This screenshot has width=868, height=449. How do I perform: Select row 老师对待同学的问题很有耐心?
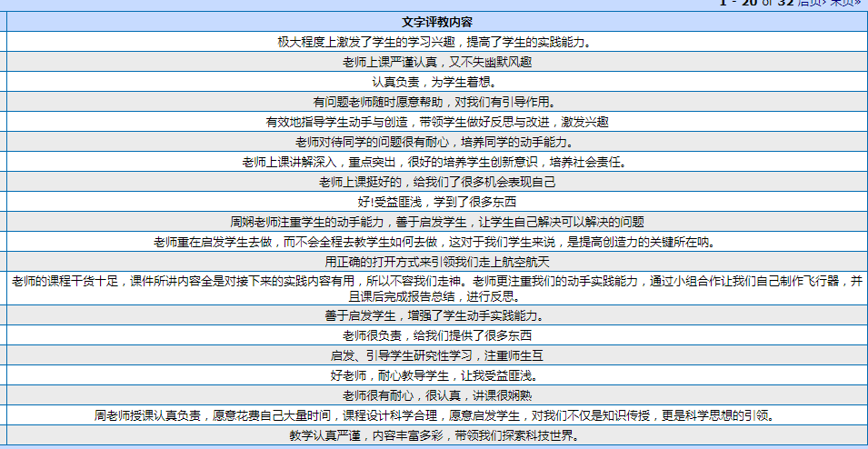click(x=436, y=142)
